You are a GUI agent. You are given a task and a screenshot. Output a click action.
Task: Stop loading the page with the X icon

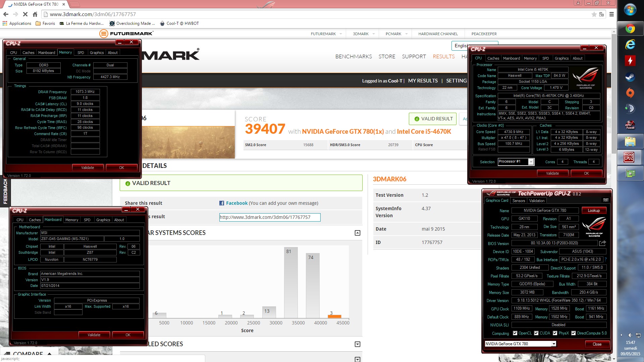tap(25, 14)
